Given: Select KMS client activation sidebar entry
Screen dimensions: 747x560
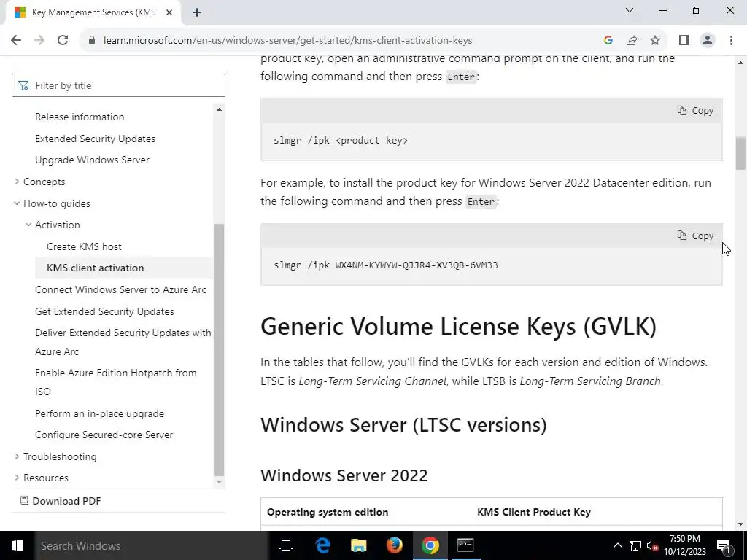Looking at the screenshot, I should [x=96, y=268].
